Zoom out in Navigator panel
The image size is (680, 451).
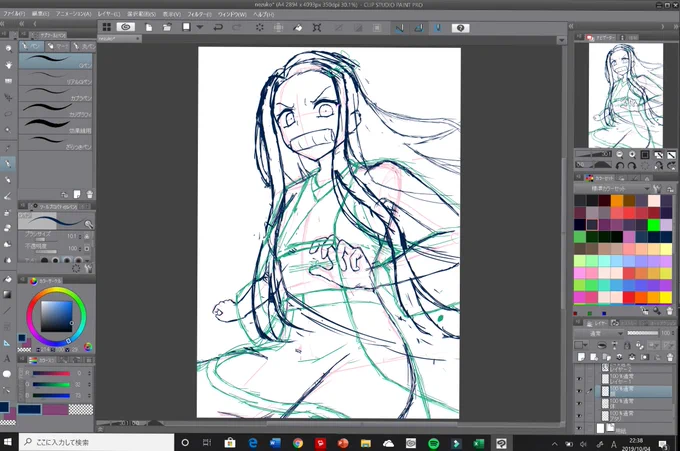coord(619,154)
